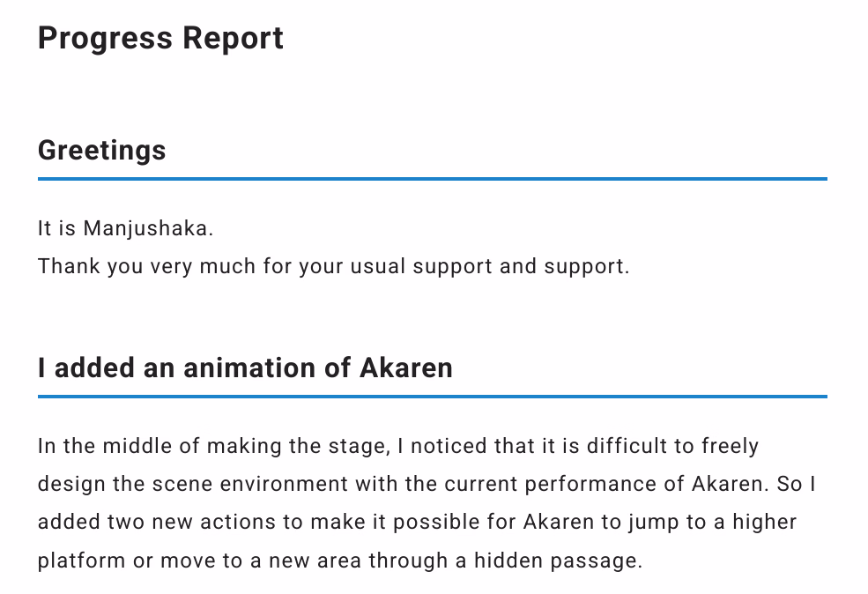Click the line starting "added two new actions"
868x594 pixels.
point(418,522)
